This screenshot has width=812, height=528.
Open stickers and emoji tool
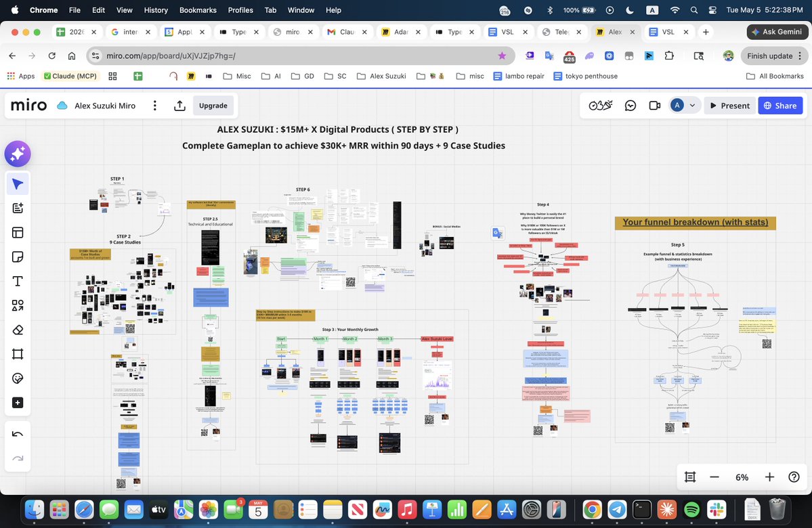pyautogui.click(x=18, y=378)
